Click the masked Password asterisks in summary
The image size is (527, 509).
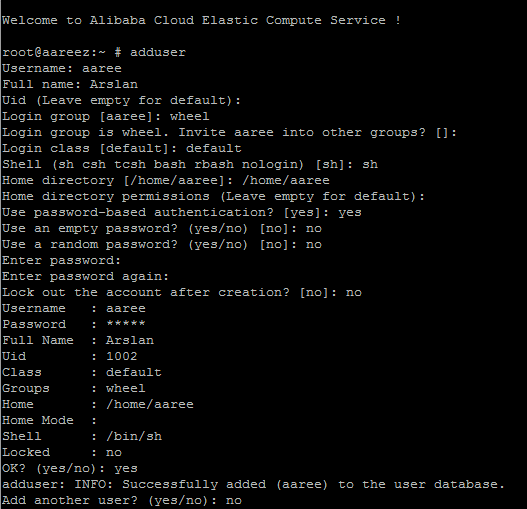tap(126, 324)
